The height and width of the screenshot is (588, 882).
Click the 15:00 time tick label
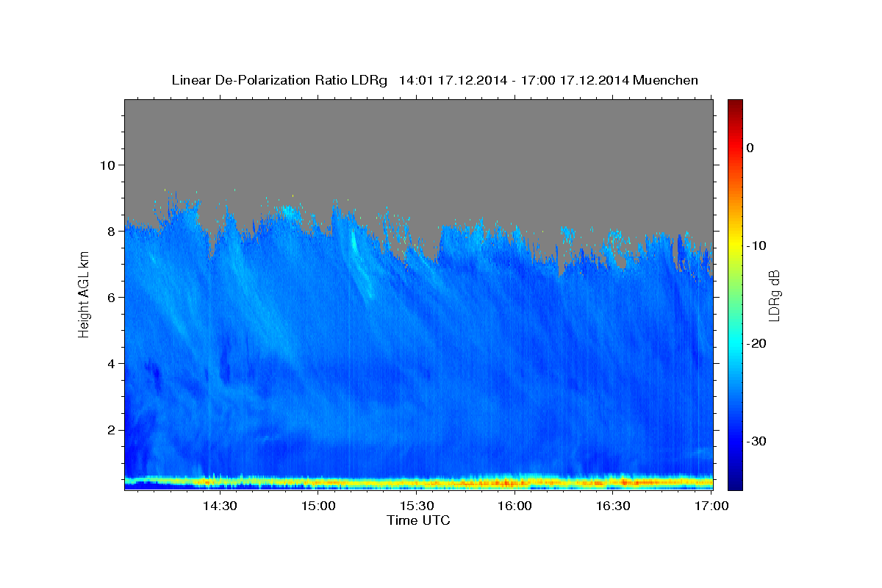tap(318, 506)
